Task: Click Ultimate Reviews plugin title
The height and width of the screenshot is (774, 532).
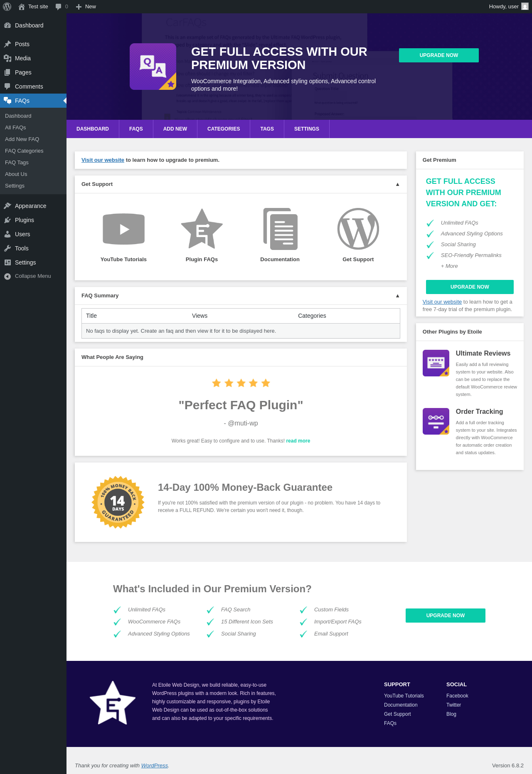Action: click(x=483, y=354)
